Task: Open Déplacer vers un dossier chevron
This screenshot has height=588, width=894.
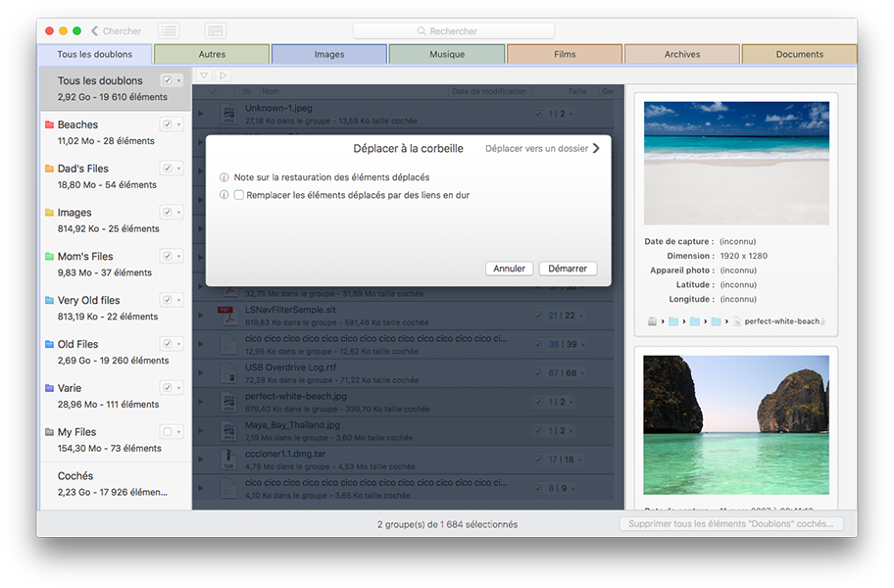Action: tap(596, 148)
